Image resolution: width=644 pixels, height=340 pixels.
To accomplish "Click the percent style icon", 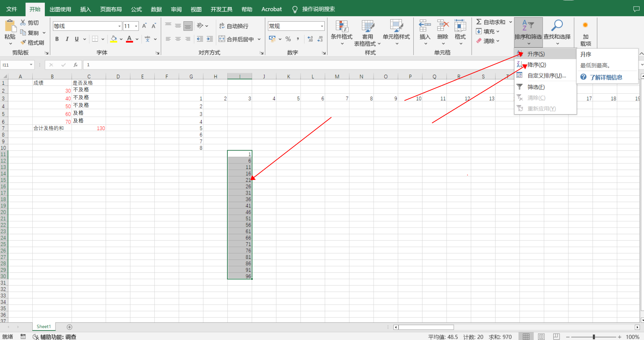I will tap(288, 39).
